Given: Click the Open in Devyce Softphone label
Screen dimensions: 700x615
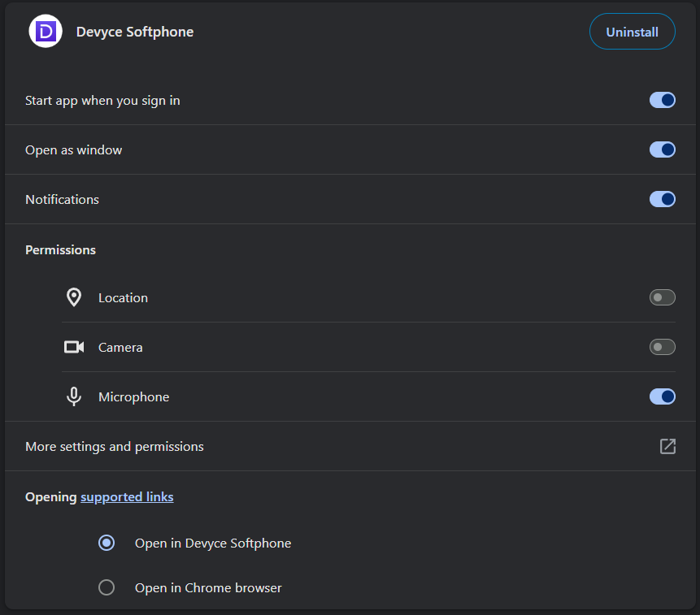Looking at the screenshot, I should pyautogui.click(x=213, y=544).
